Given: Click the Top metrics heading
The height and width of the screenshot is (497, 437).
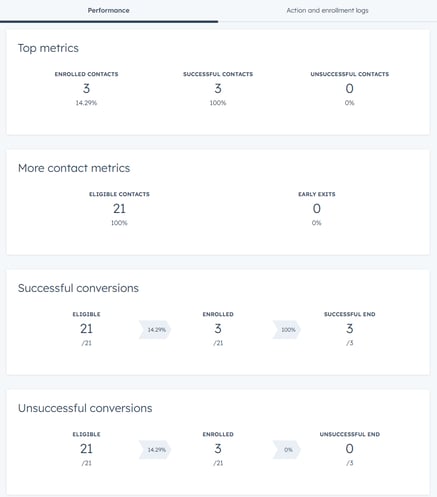Looking at the screenshot, I should click(x=48, y=48).
